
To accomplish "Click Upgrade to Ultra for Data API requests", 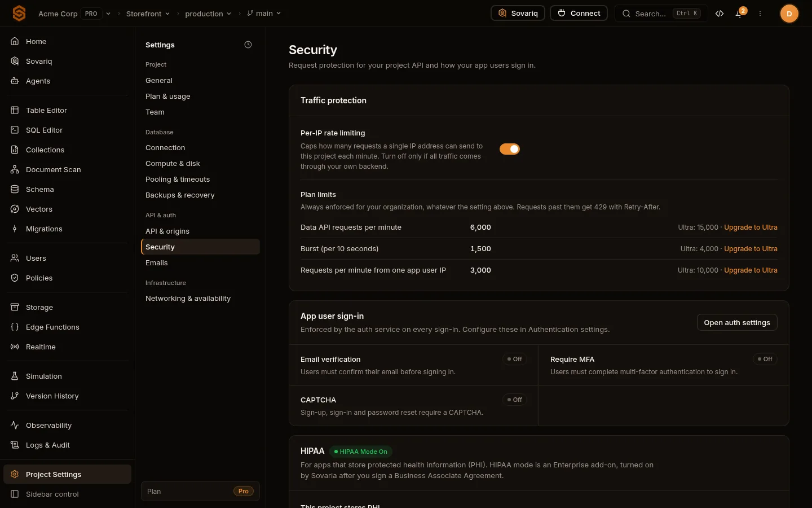I will click(x=751, y=227).
